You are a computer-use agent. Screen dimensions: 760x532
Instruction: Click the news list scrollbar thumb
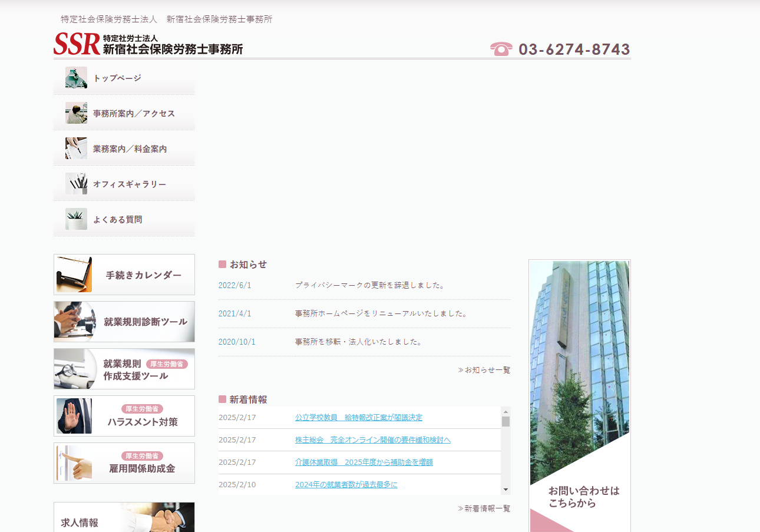[x=505, y=421]
